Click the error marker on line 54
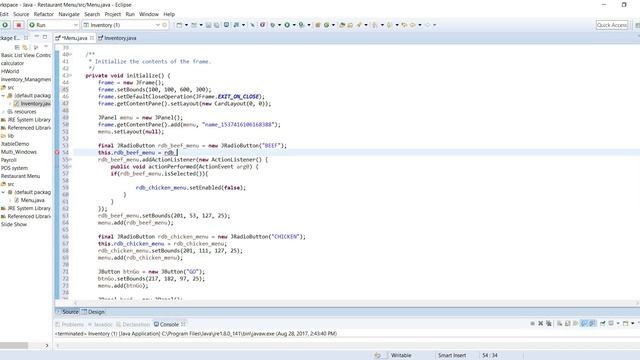640x360 pixels. (57, 153)
